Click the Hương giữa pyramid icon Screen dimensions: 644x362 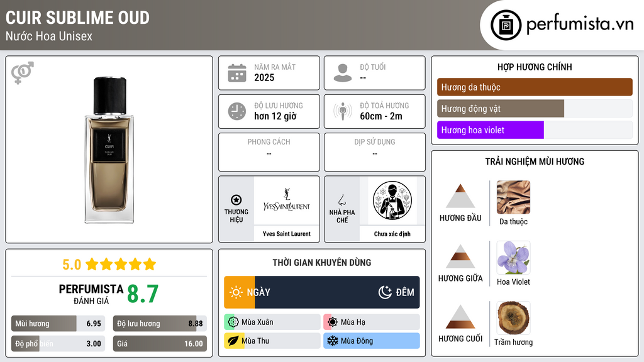(460, 256)
